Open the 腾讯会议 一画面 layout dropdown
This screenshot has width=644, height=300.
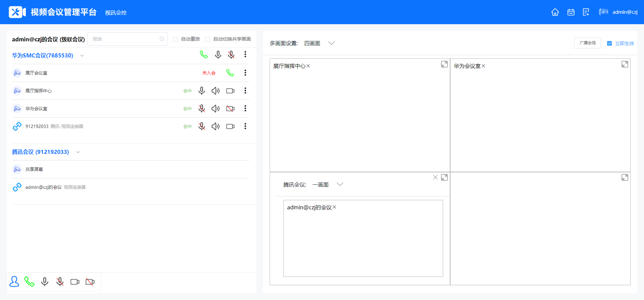(328, 184)
